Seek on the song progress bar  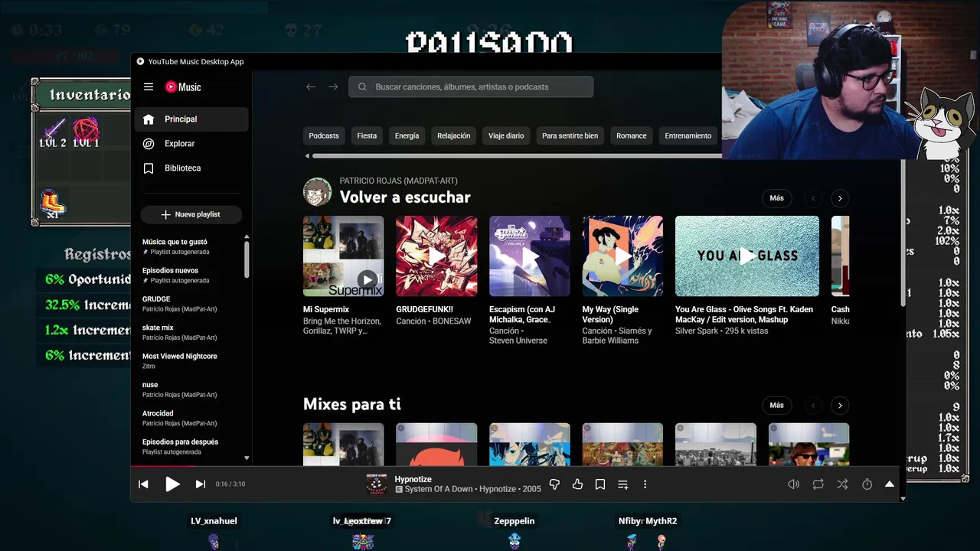point(514,466)
